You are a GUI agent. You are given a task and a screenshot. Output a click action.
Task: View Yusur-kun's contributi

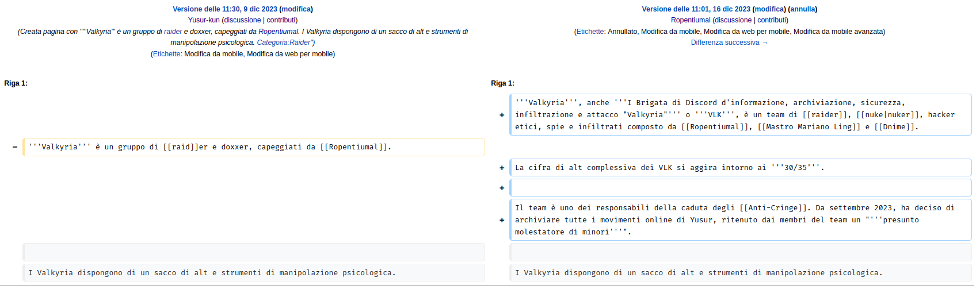click(x=281, y=20)
